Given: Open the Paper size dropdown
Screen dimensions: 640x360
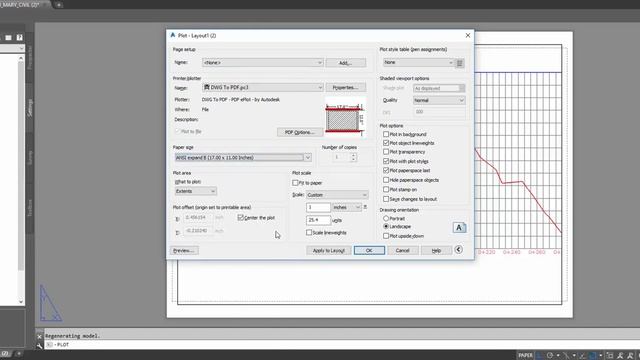Looking at the screenshot, I should coord(243,158).
